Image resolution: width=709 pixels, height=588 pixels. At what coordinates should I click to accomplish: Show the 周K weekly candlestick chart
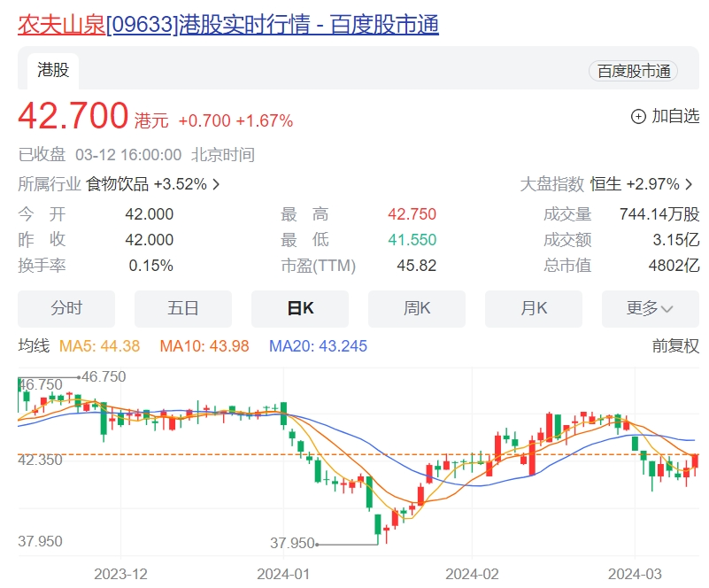417,308
